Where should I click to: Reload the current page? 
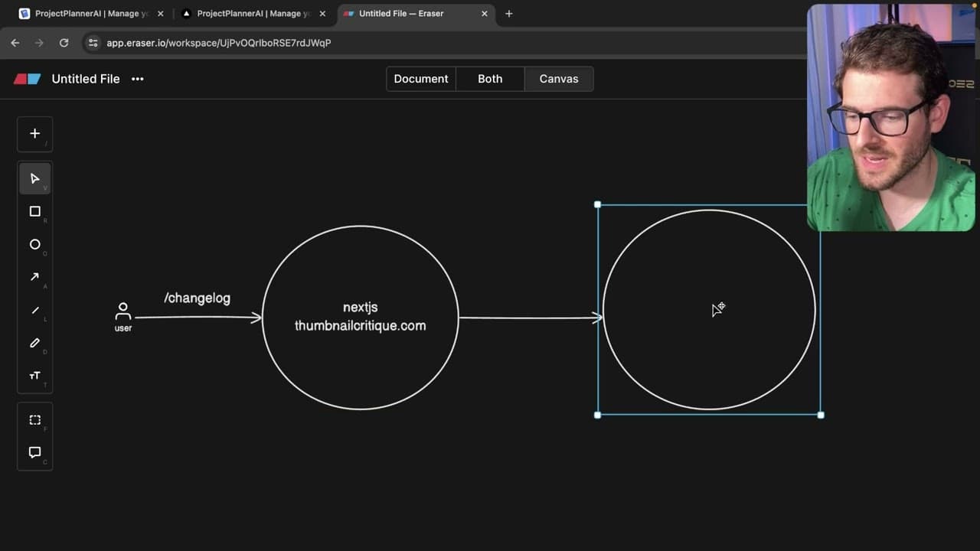pyautogui.click(x=64, y=43)
